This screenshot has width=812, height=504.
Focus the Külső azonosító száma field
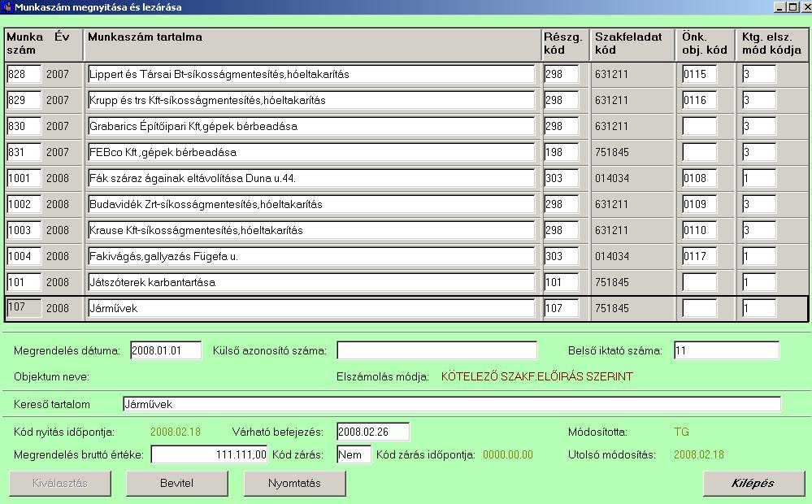click(x=437, y=350)
